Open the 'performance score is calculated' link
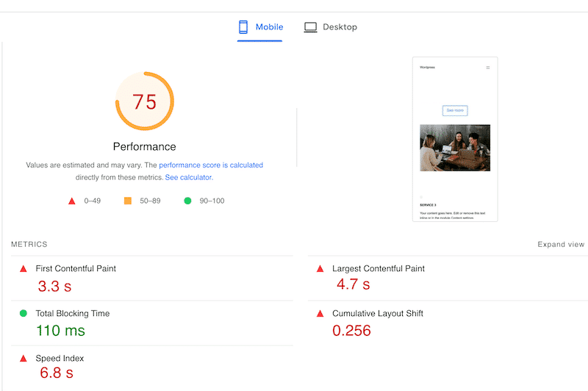The width and height of the screenshot is (588, 391). (x=211, y=165)
